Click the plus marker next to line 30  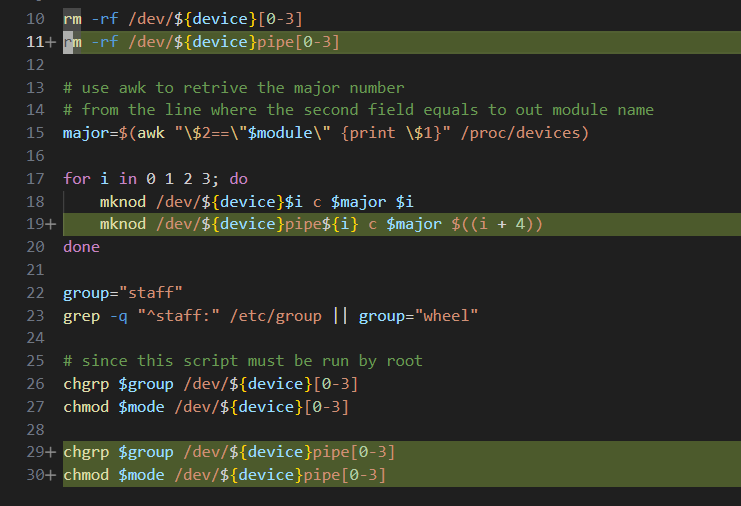point(50,475)
